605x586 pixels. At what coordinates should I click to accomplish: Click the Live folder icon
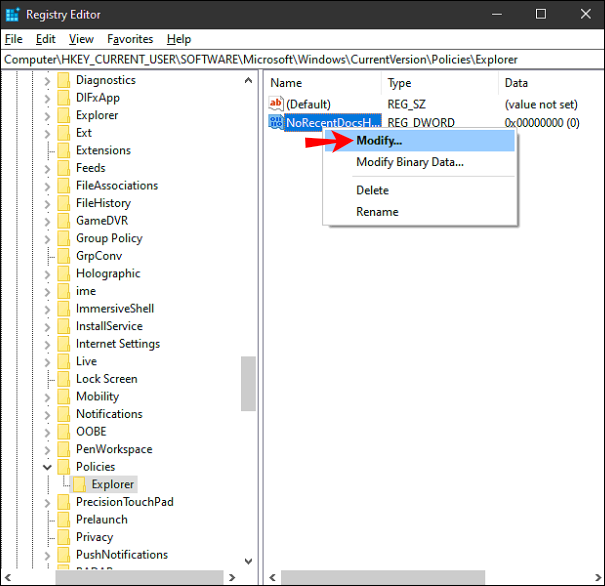(x=64, y=361)
